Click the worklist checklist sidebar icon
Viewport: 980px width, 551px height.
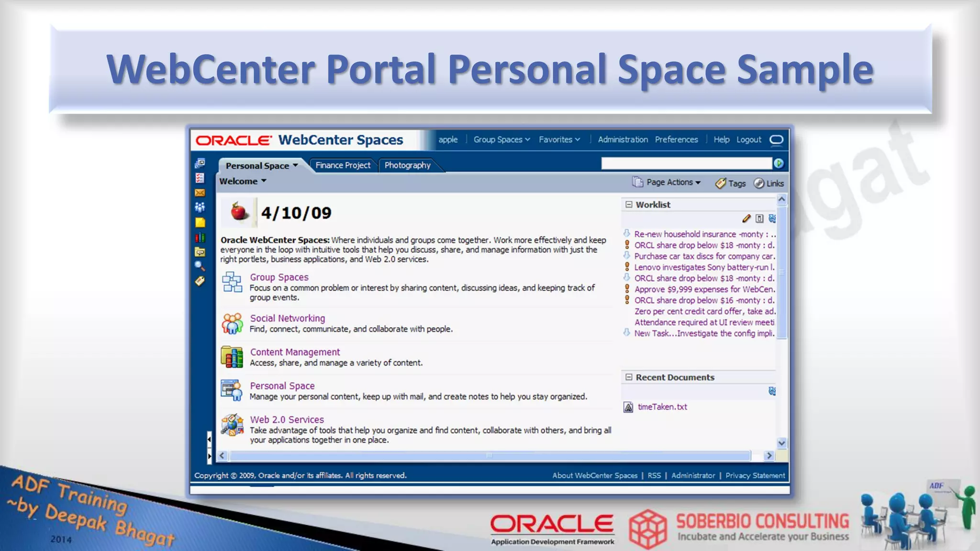pos(200,178)
